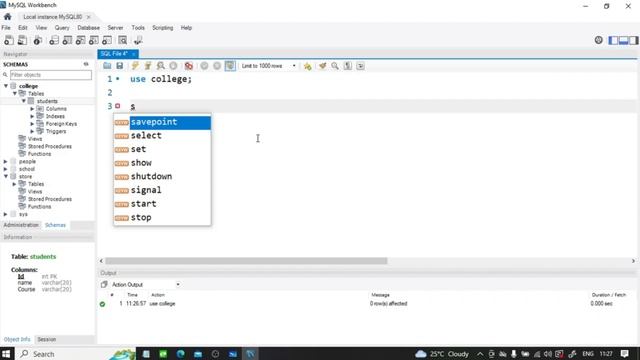The height and width of the screenshot is (360, 640).
Task: Open the File menu
Action: tap(6, 28)
